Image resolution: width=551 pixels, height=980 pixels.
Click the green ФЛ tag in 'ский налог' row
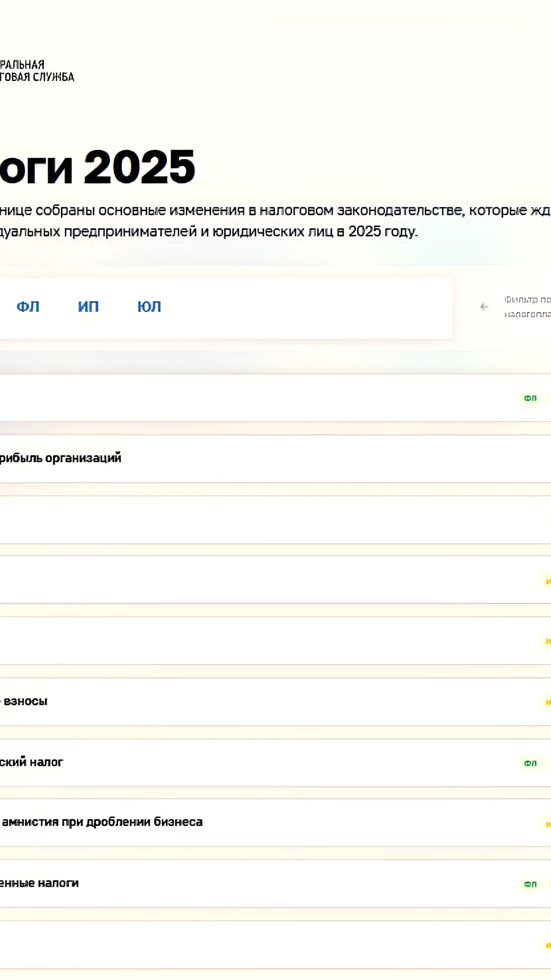click(x=530, y=763)
